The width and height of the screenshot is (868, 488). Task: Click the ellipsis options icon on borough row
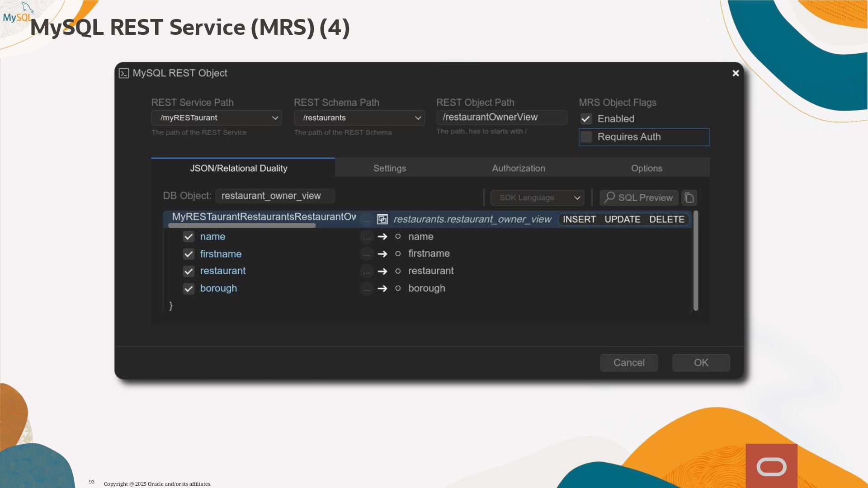pos(366,288)
